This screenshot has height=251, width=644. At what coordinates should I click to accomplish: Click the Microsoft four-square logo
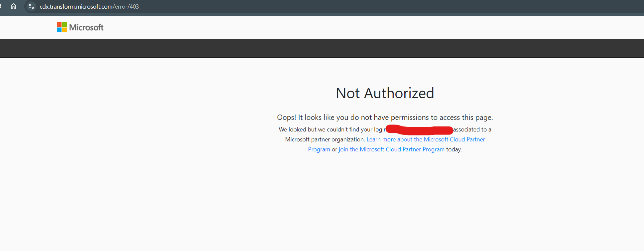62,27
